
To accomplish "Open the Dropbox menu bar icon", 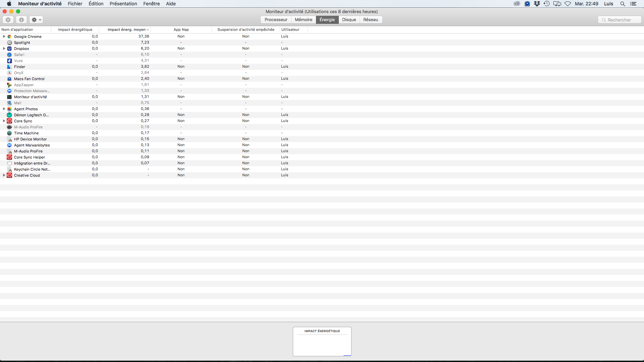I will (x=537, y=4).
